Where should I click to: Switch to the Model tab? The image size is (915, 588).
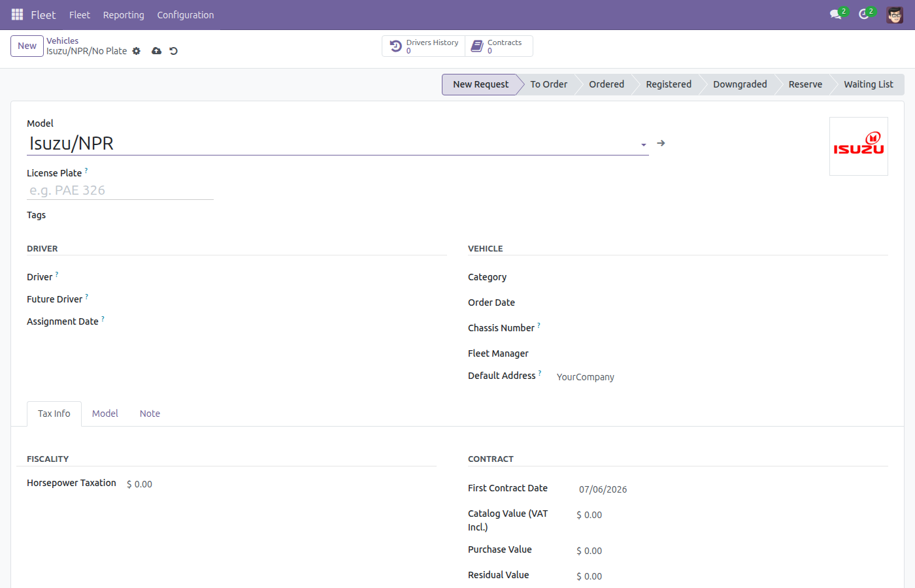pos(105,414)
